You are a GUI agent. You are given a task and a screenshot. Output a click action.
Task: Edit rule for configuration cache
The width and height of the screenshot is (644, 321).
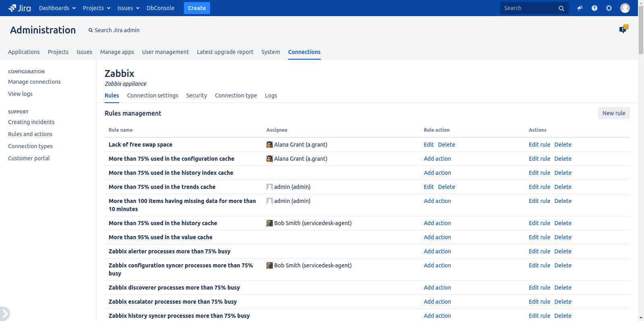(x=539, y=159)
